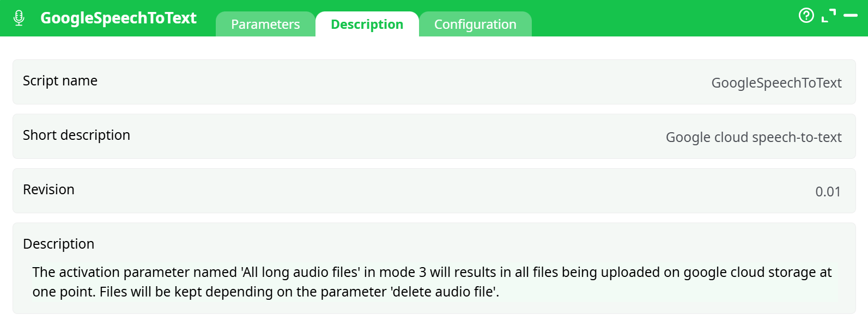Viewport: 868px width, 321px height.
Task: Switch to the Parameters tab
Action: click(265, 24)
